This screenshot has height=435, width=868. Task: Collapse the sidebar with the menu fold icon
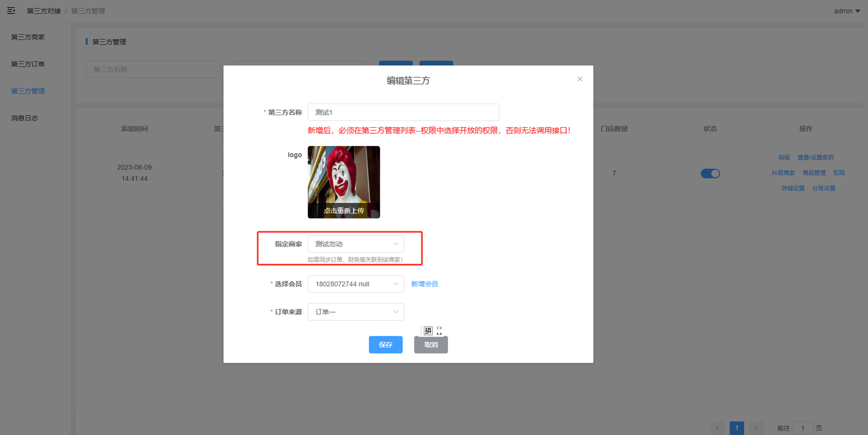[11, 11]
